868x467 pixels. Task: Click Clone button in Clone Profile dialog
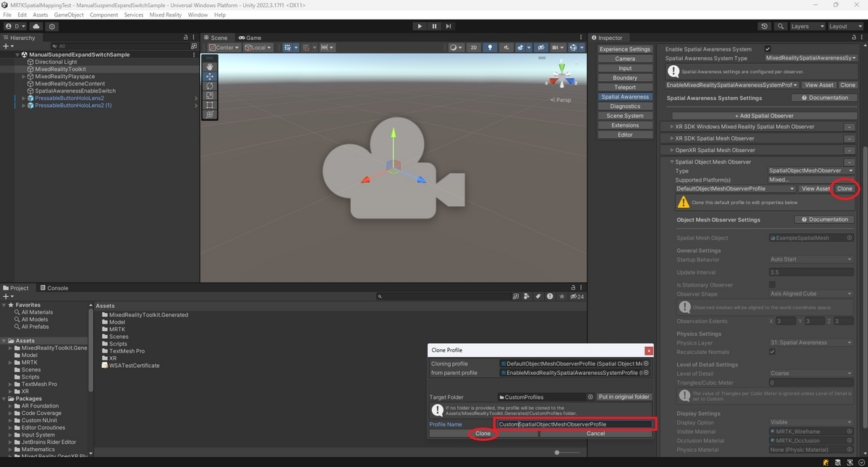click(483, 434)
